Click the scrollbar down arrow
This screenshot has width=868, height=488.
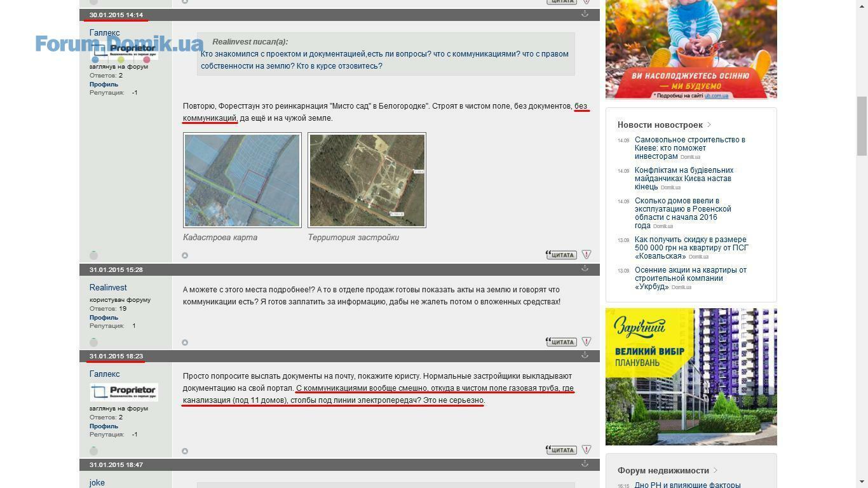click(x=862, y=482)
